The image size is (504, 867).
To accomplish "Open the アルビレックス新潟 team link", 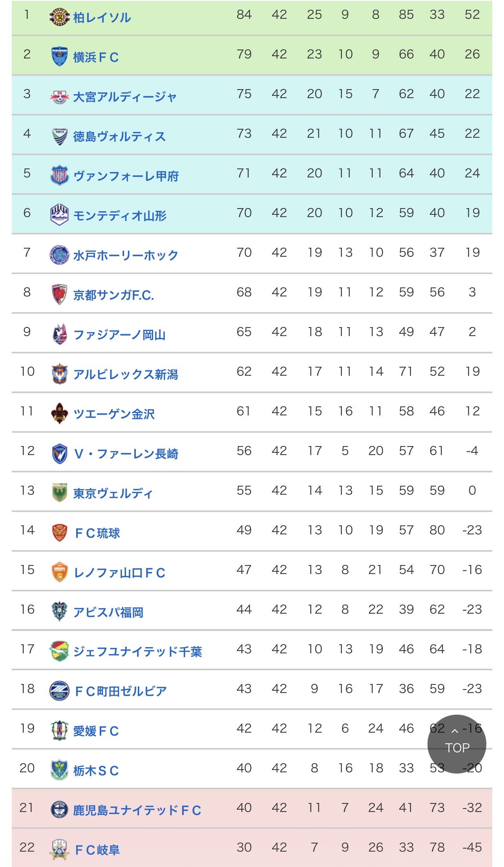I will (x=126, y=375).
